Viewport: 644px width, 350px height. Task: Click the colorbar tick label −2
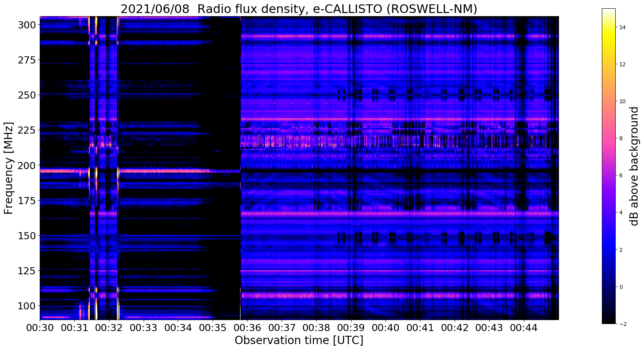[x=622, y=324]
